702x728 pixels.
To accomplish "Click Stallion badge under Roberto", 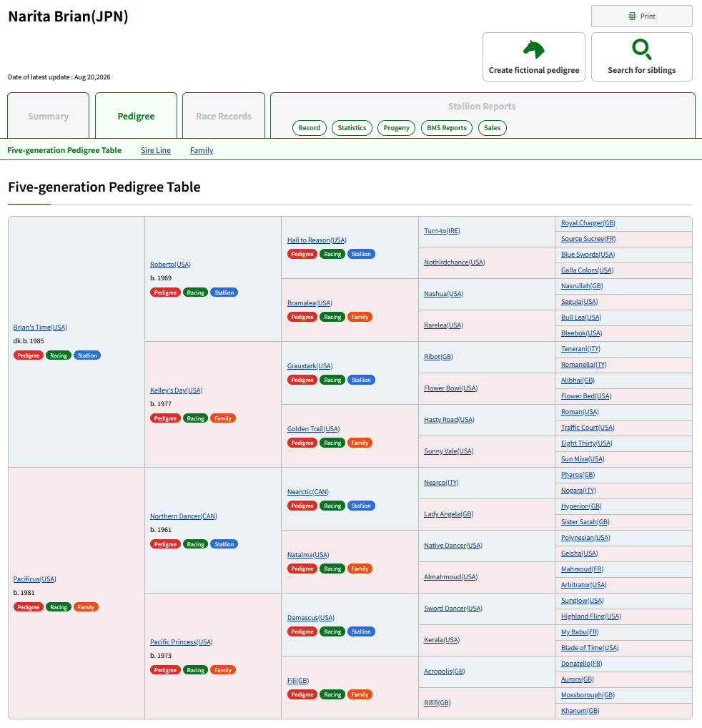I will (224, 292).
